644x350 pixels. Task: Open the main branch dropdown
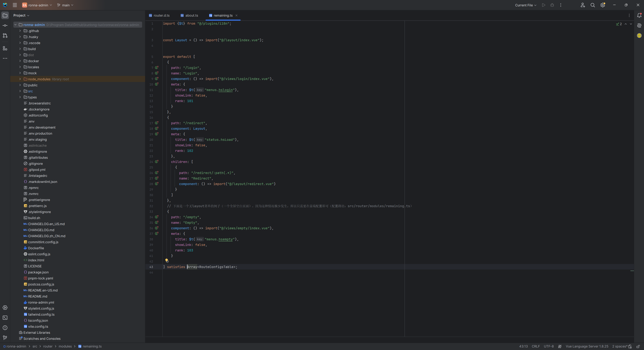click(x=65, y=5)
